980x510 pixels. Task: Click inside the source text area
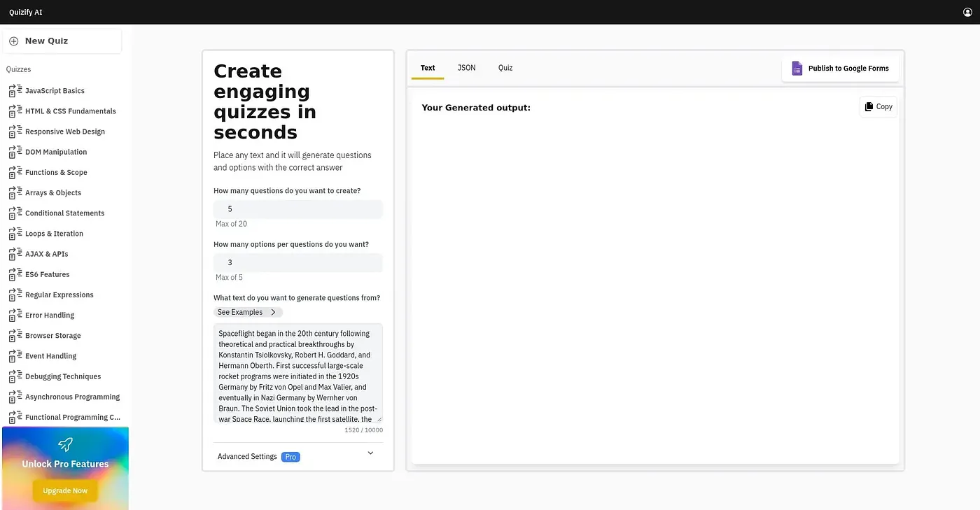(x=298, y=373)
